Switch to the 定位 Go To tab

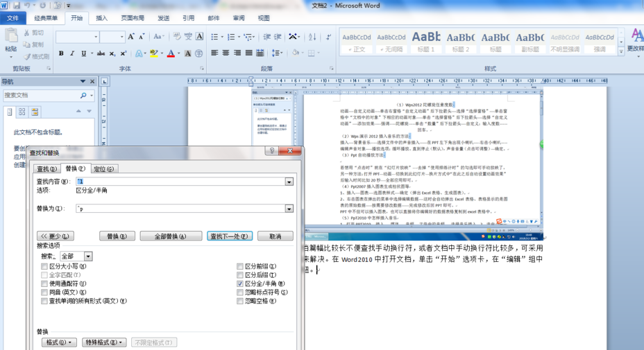click(x=103, y=169)
